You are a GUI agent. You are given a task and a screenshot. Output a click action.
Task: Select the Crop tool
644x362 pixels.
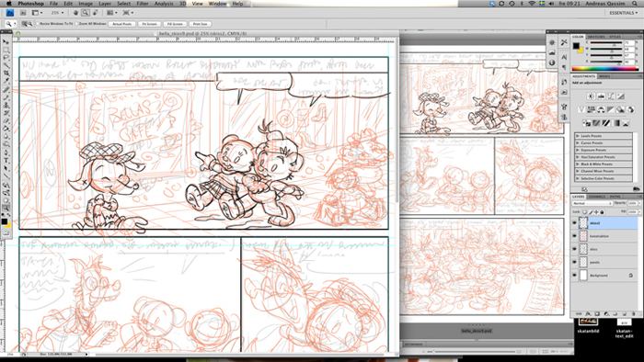tap(6, 73)
